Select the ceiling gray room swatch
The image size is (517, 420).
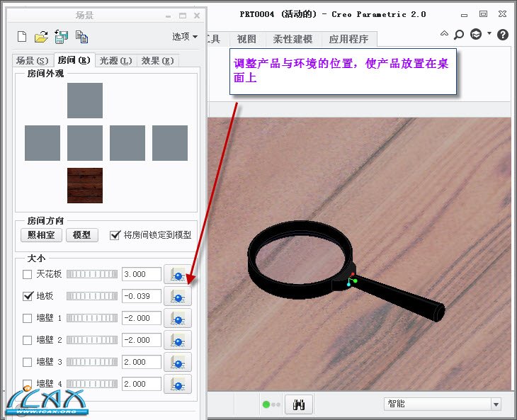tap(85, 101)
